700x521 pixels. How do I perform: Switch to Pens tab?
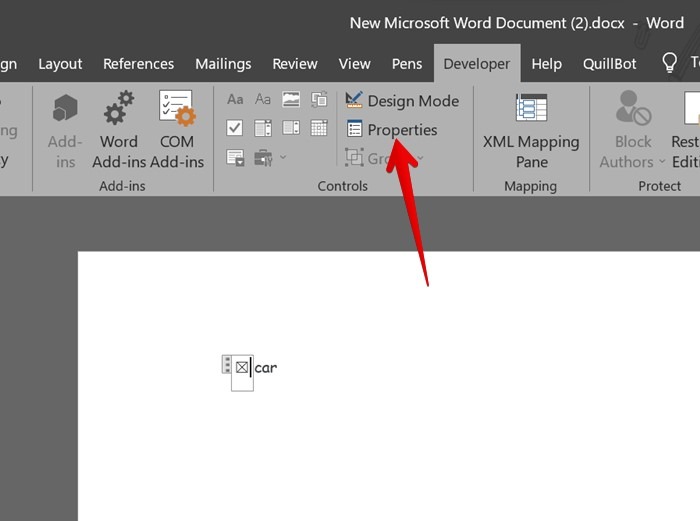[407, 64]
